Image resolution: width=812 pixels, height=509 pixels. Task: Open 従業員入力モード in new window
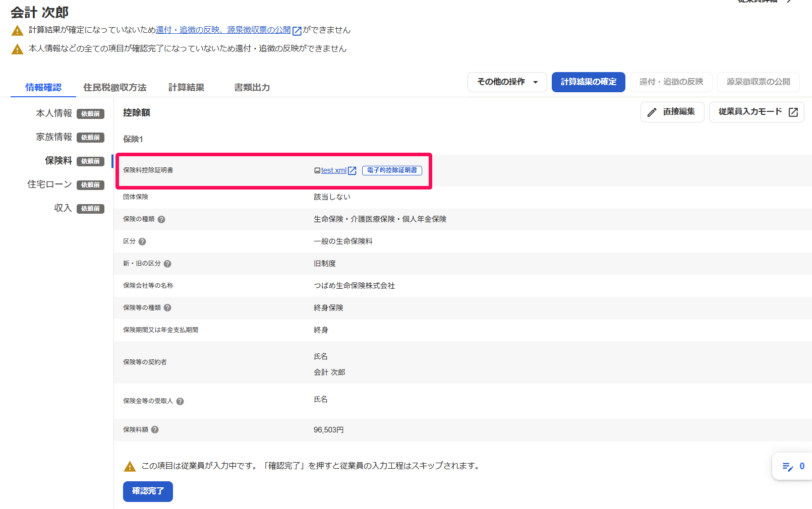(x=757, y=112)
